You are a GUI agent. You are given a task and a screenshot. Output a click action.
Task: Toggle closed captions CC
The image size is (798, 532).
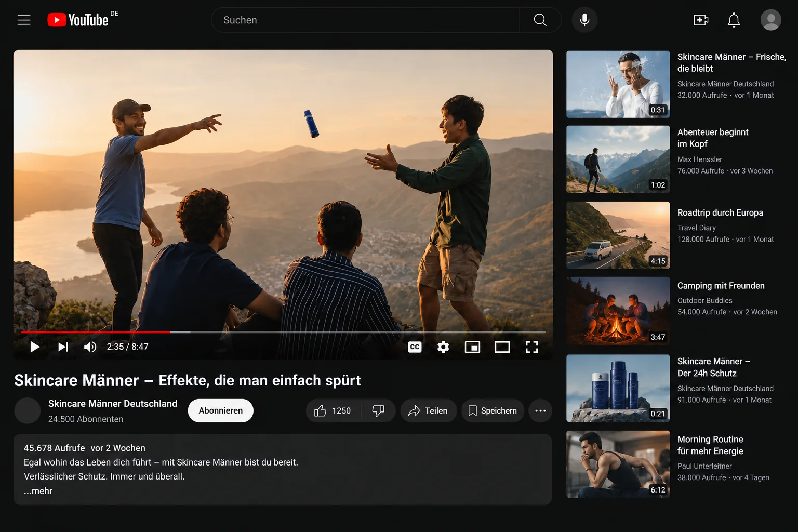coord(415,347)
